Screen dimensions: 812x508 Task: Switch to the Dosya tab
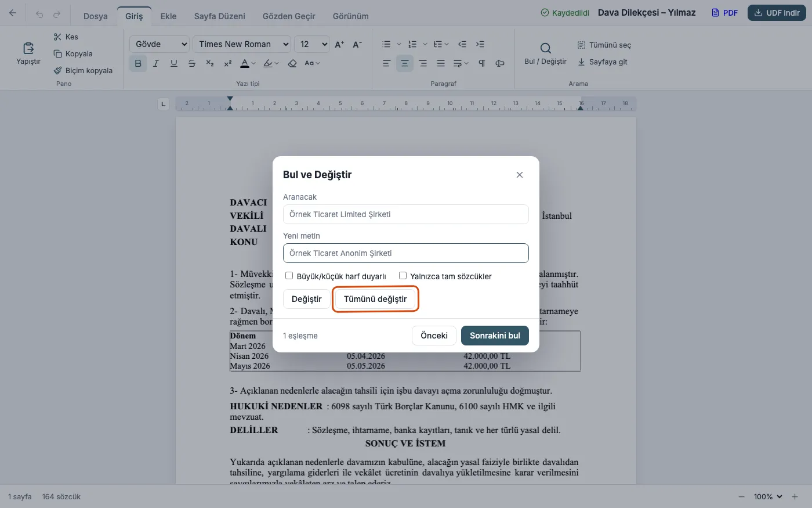(96, 16)
